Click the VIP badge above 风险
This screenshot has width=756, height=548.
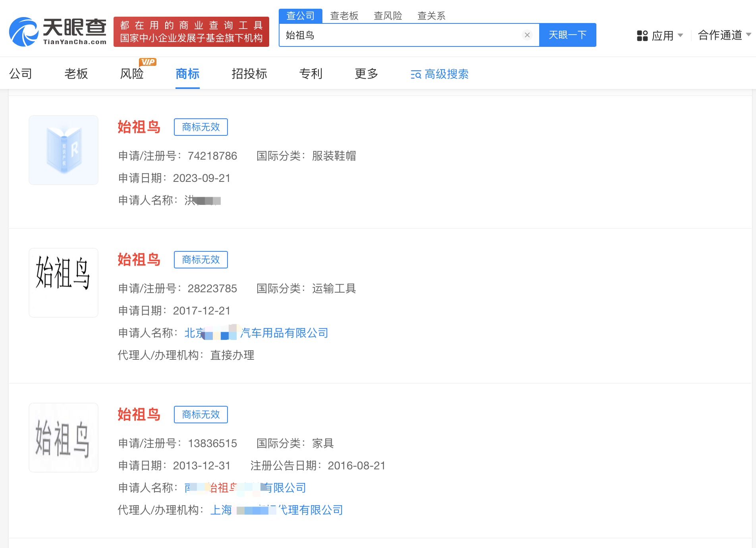coord(148,62)
